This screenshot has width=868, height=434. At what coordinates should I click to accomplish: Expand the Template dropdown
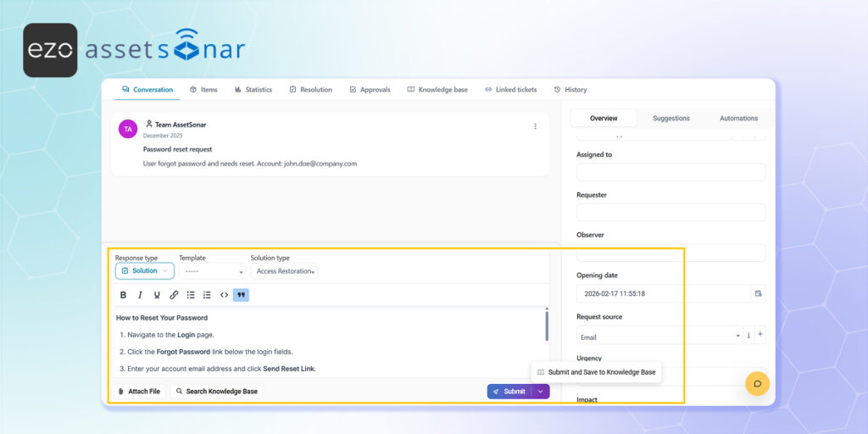pyautogui.click(x=213, y=271)
